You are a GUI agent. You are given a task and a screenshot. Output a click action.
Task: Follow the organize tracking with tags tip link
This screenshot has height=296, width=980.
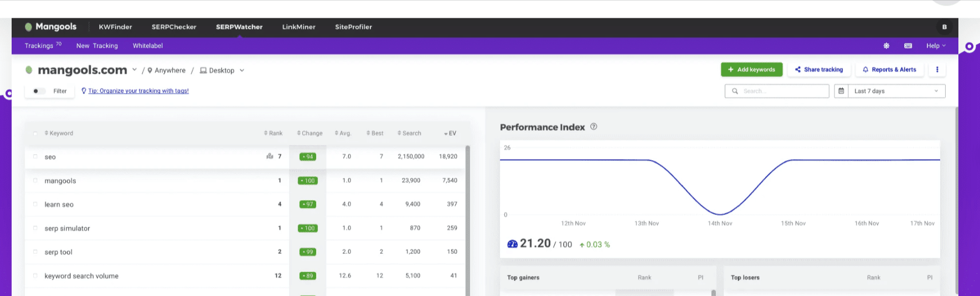click(138, 91)
